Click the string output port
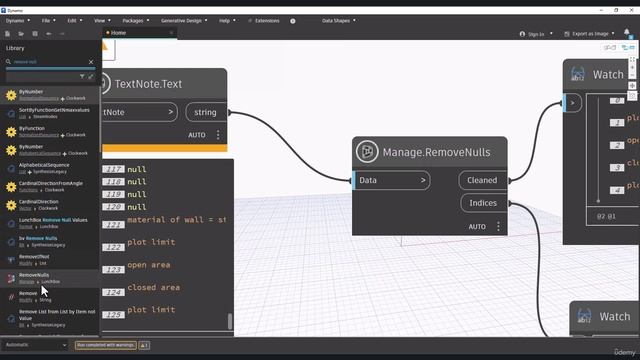 click(x=206, y=112)
